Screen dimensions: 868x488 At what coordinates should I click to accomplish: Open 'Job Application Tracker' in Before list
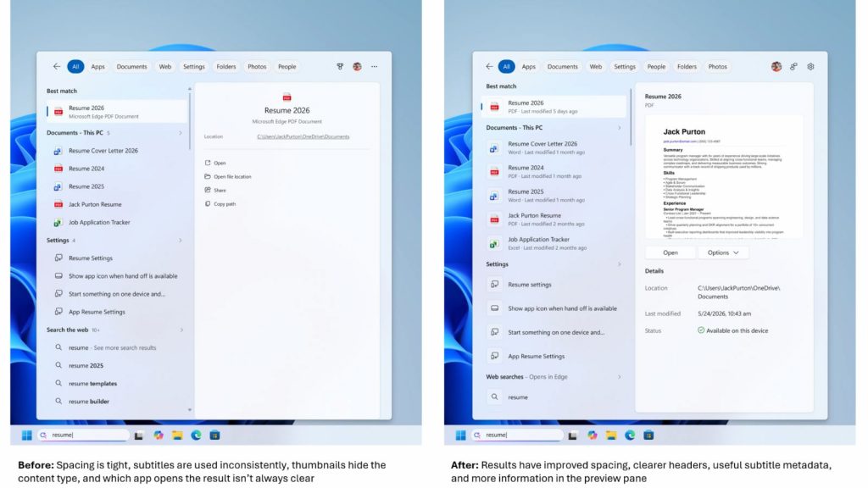[x=117, y=223]
